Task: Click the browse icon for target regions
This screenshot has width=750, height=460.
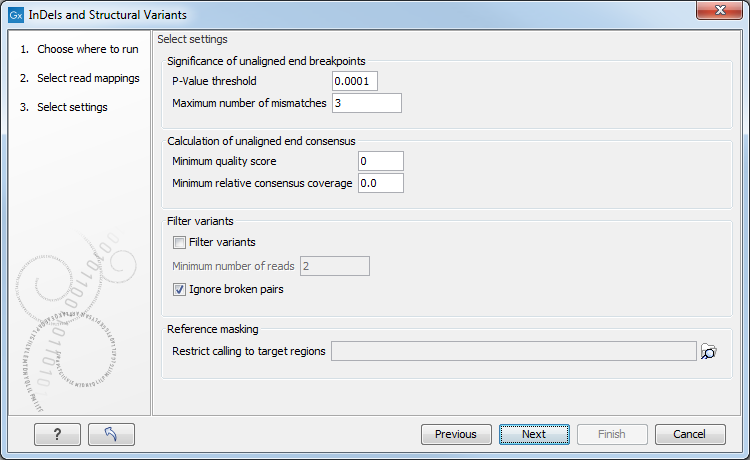Action: coord(709,351)
